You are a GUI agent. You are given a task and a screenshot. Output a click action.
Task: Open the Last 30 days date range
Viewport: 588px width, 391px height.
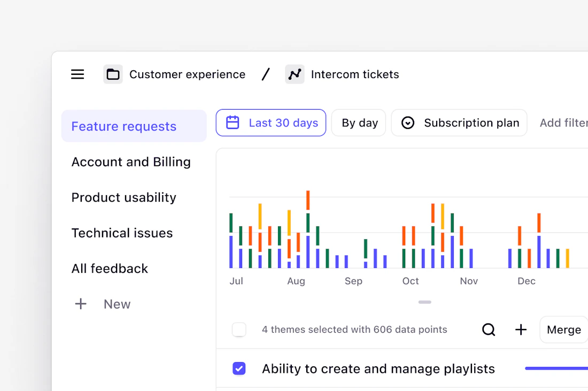click(x=271, y=122)
